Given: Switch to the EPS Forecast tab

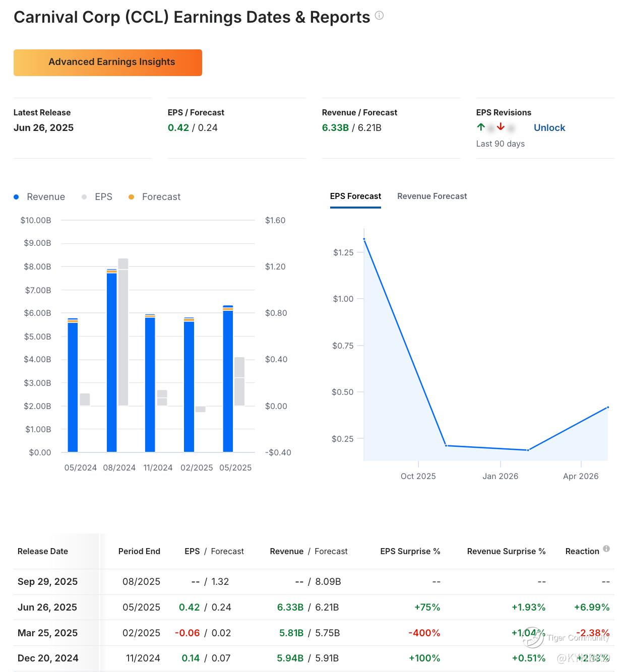Looking at the screenshot, I should (x=355, y=196).
